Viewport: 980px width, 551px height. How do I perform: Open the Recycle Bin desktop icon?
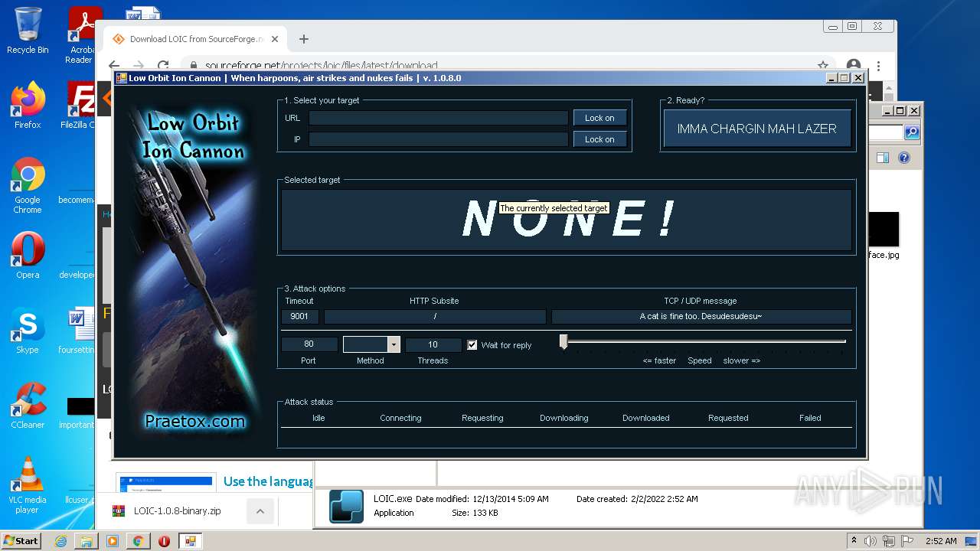coord(28,31)
